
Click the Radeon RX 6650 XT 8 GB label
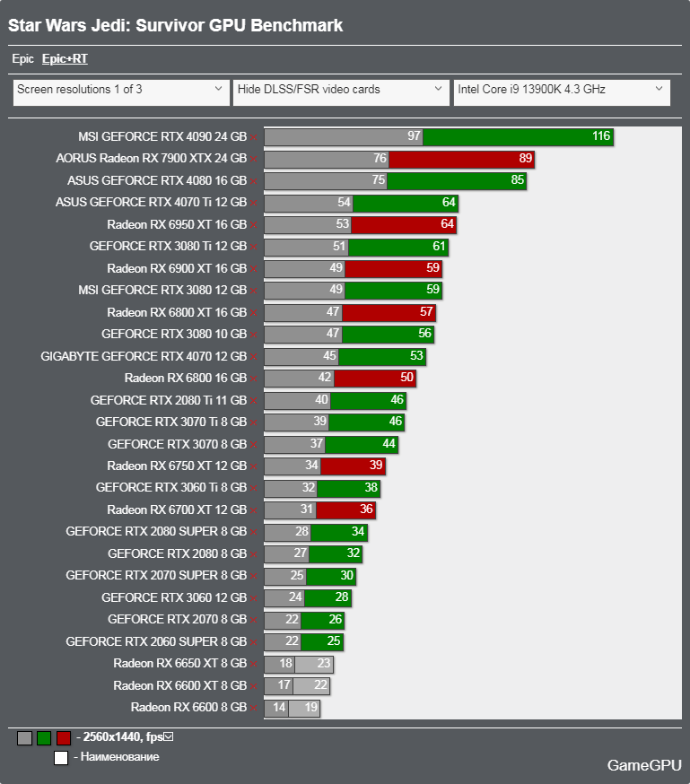coord(180,663)
